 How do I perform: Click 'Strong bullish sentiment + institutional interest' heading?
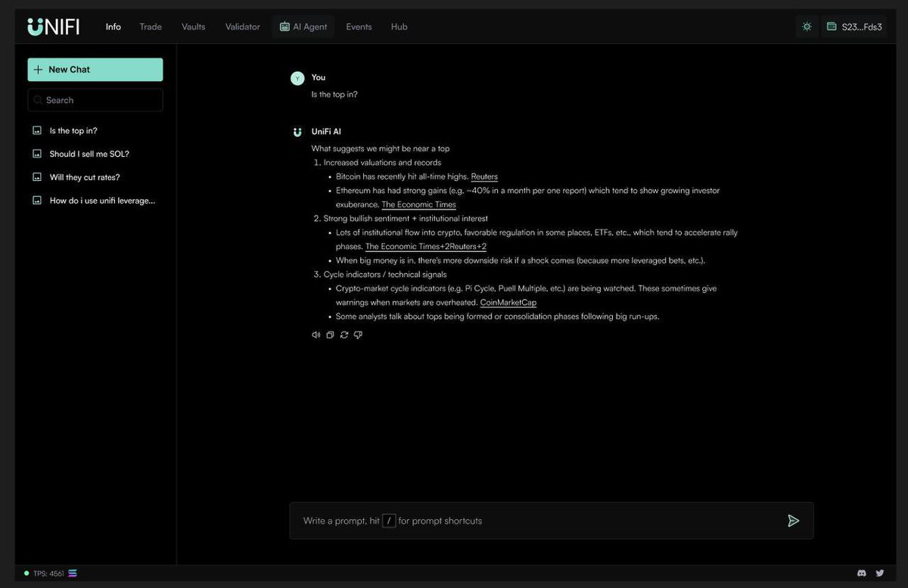pyautogui.click(x=406, y=219)
